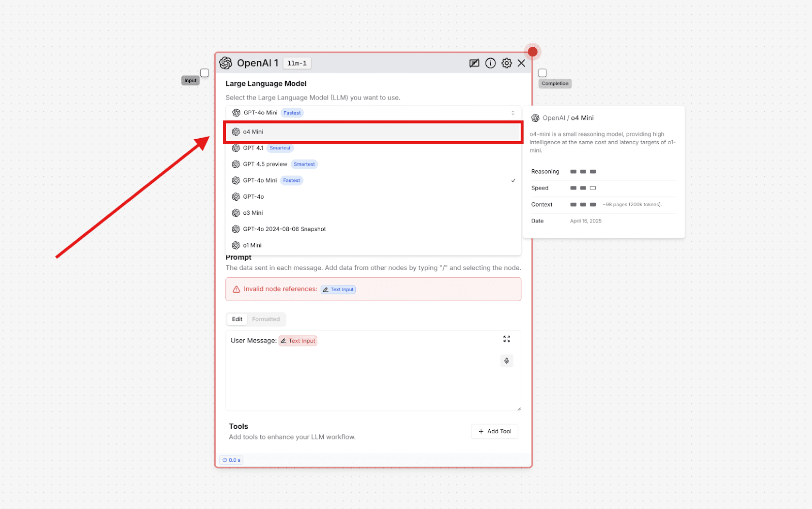Image resolution: width=812 pixels, height=509 pixels.
Task: Click the Completion connector handle
Action: tap(543, 73)
